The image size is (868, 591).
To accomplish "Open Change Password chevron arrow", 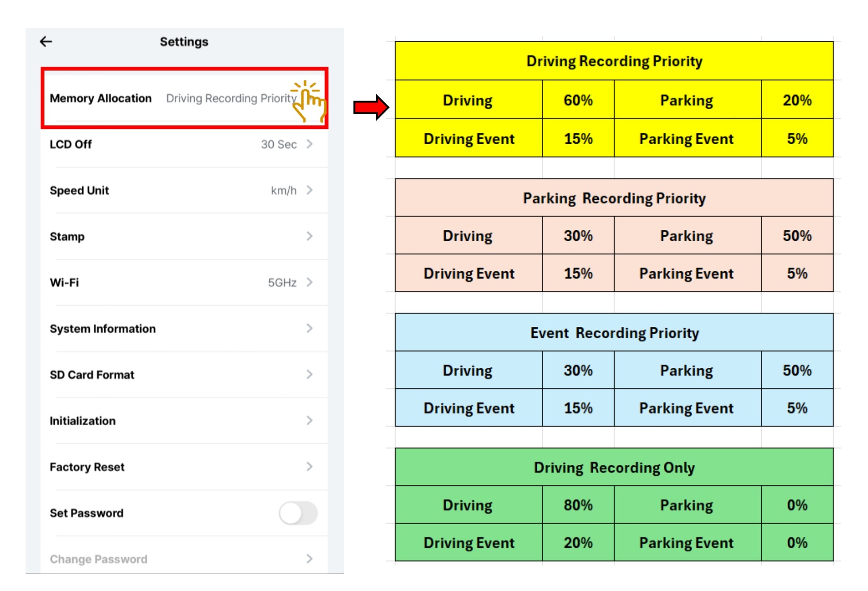I will 310,559.
